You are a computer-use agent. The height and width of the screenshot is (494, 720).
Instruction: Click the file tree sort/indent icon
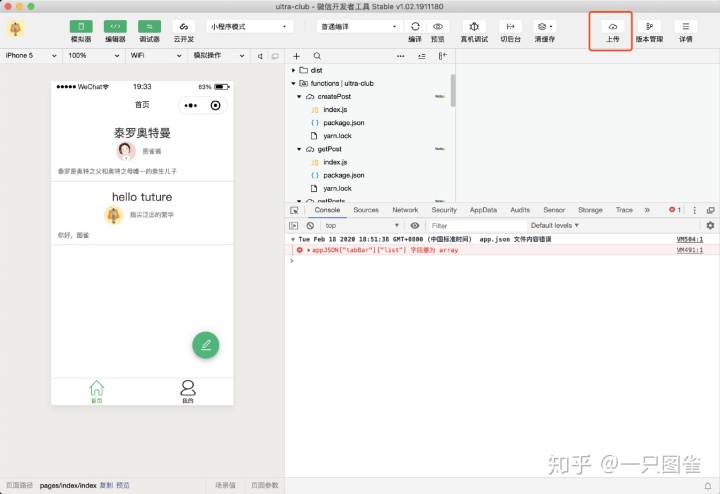pyautogui.click(x=421, y=56)
